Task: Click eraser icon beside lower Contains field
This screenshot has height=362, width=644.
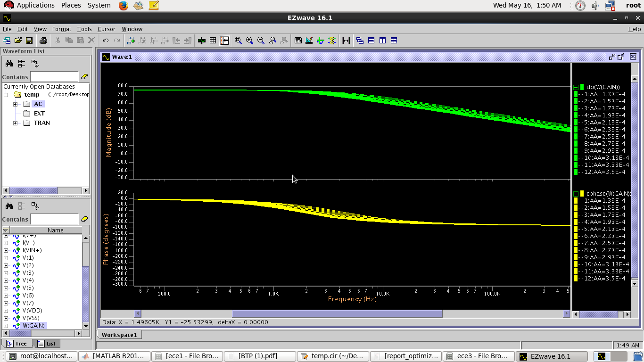Action: 84,219
